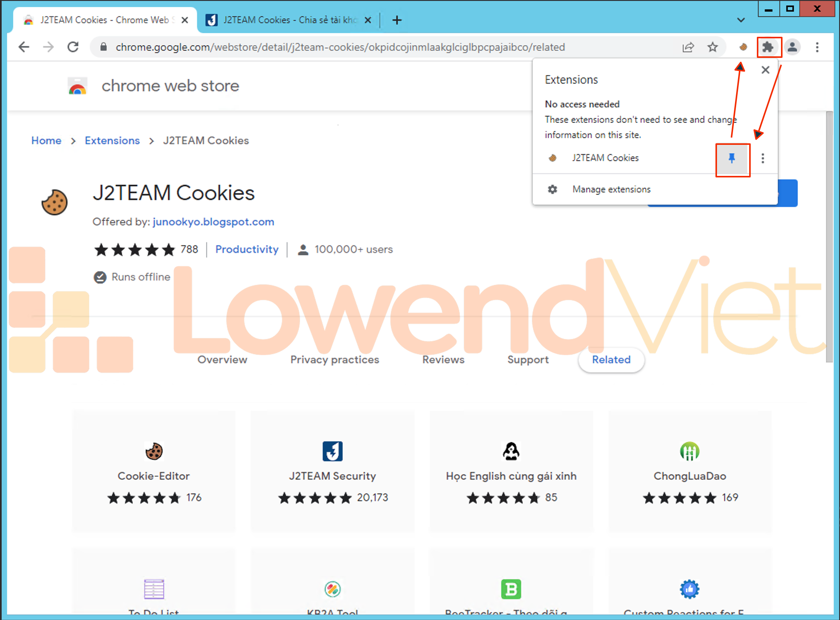
Task: Open a new browser tab
Action: point(397,20)
